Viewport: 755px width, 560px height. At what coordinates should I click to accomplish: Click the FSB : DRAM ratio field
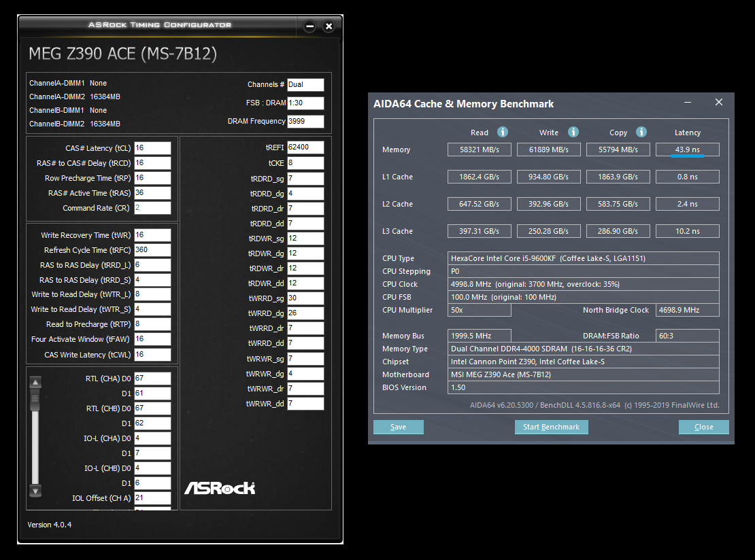click(305, 103)
